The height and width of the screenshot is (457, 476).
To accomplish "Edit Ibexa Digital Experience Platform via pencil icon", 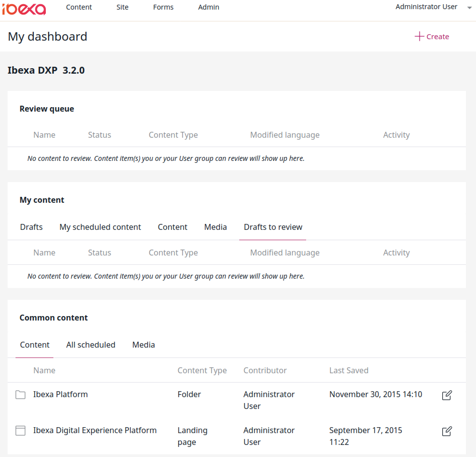I will pyautogui.click(x=447, y=431).
